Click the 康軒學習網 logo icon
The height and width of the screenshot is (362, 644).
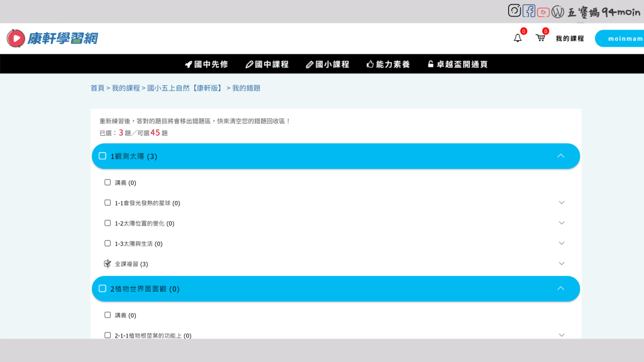pos(16,38)
